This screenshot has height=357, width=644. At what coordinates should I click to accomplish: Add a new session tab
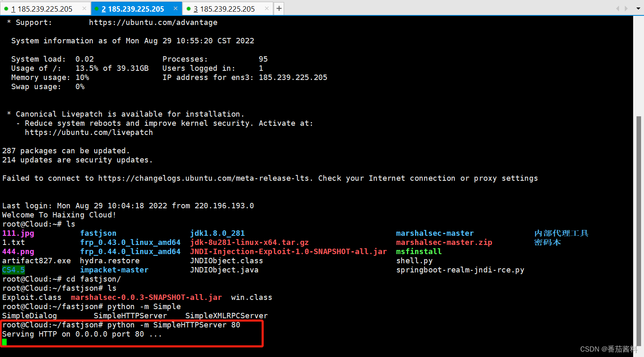pos(279,8)
